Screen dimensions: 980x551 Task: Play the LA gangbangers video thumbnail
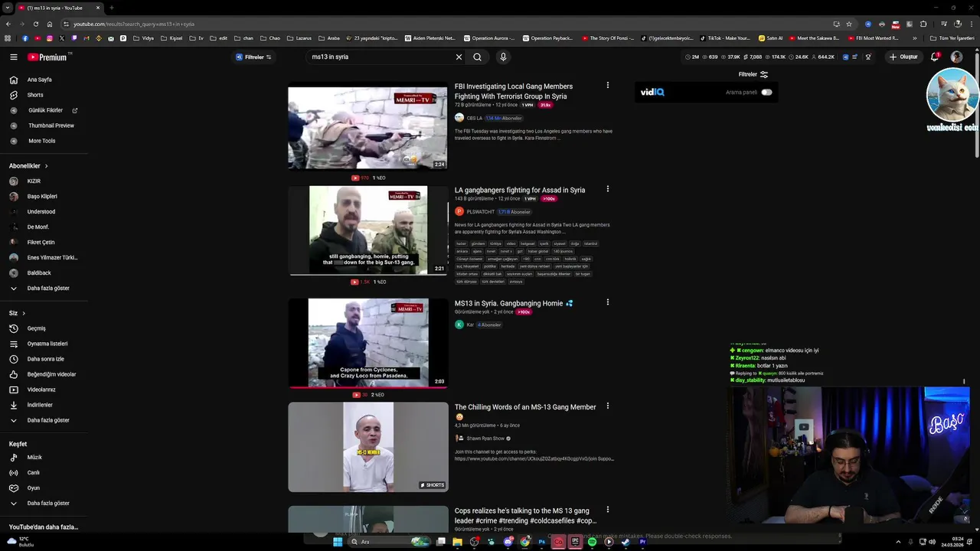pos(367,230)
